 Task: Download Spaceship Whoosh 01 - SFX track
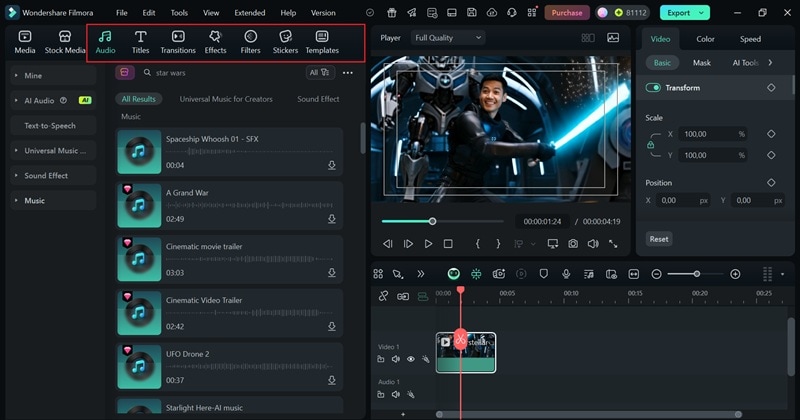(x=332, y=165)
